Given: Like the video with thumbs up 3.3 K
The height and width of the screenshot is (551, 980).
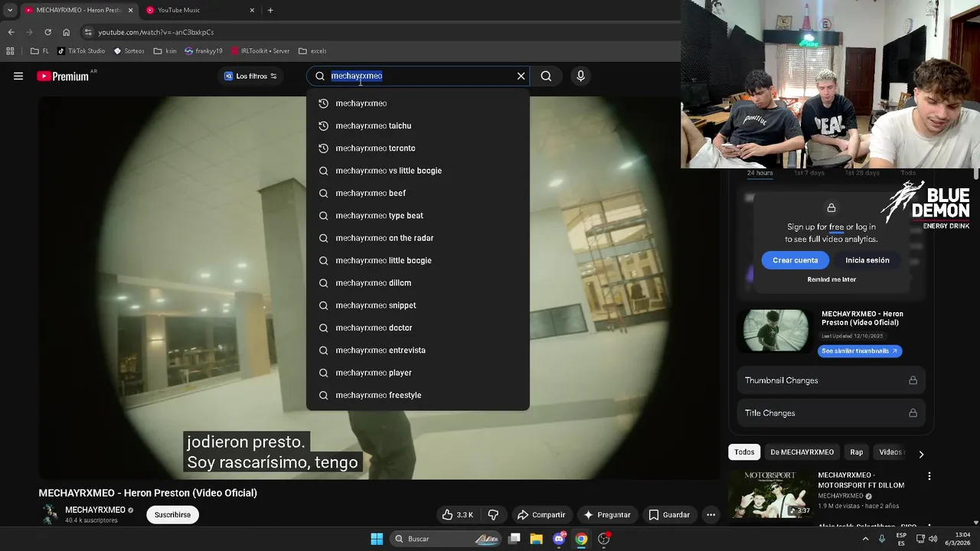Looking at the screenshot, I should [457, 515].
